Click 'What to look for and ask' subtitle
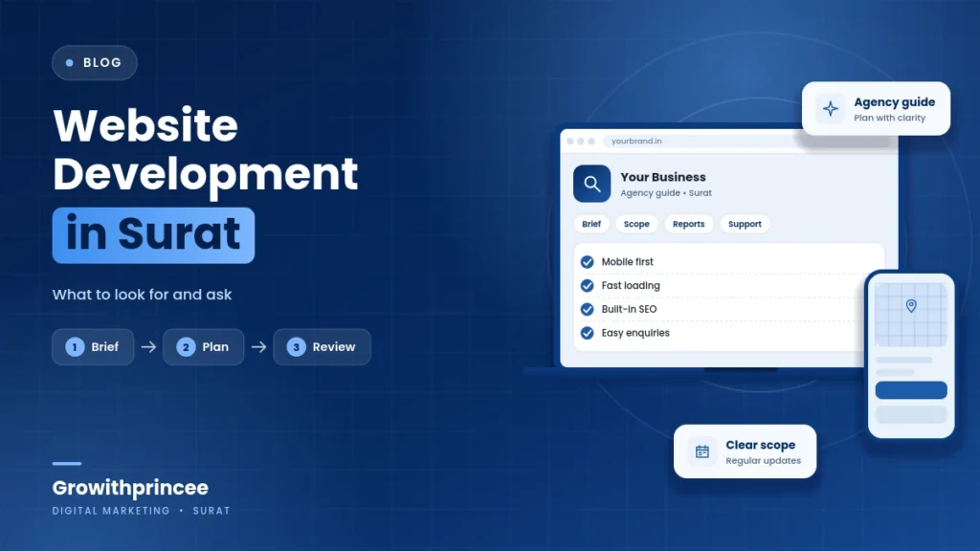 [142, 295]
